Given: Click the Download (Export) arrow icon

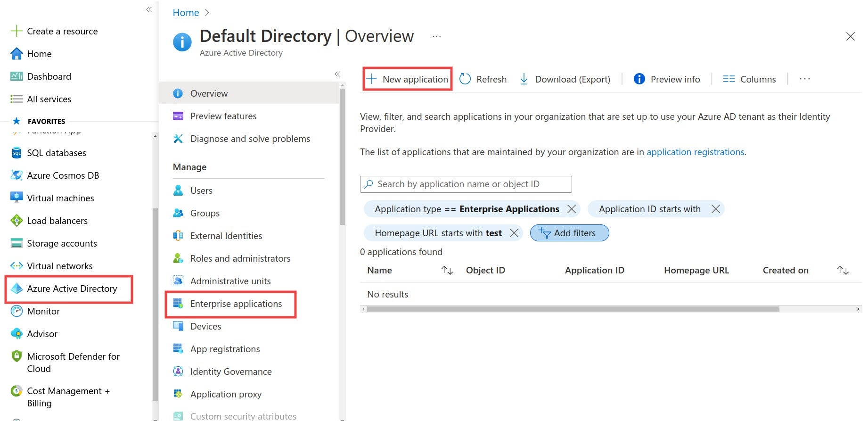Looking at the screenshot, I should [x=524, y=79].
